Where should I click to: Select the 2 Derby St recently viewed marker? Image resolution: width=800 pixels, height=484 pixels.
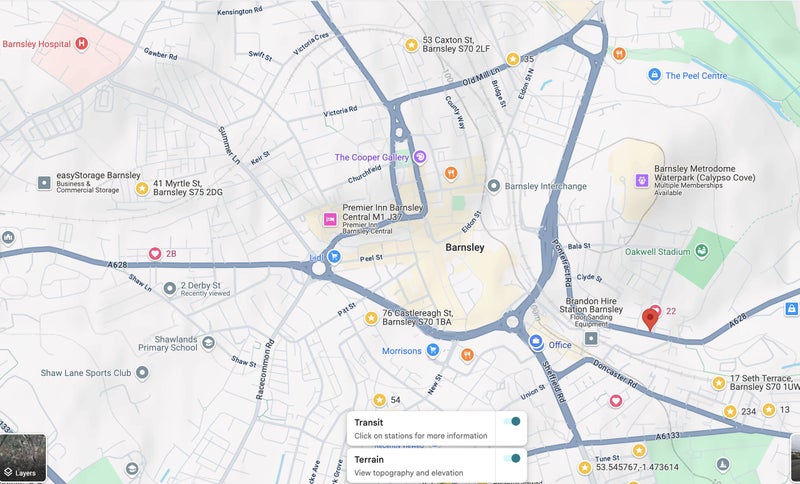(x=170, y=289)
